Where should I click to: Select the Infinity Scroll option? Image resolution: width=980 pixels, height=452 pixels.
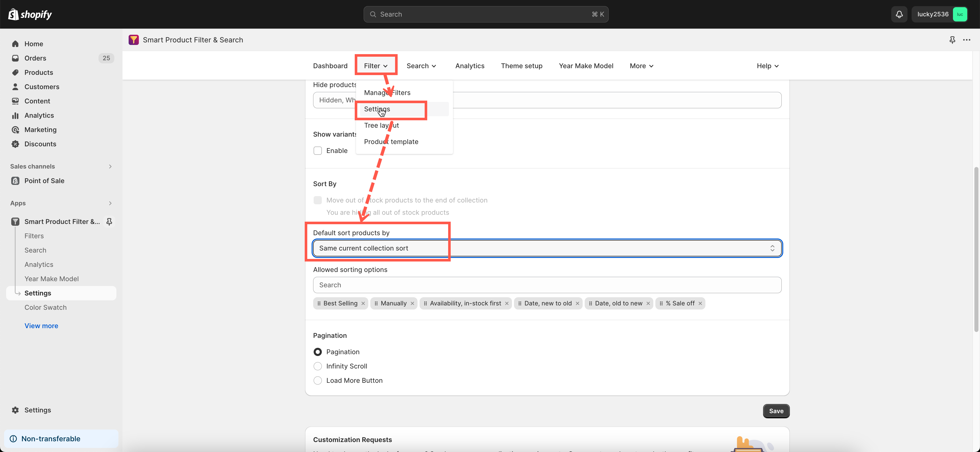tap(318, 366)
